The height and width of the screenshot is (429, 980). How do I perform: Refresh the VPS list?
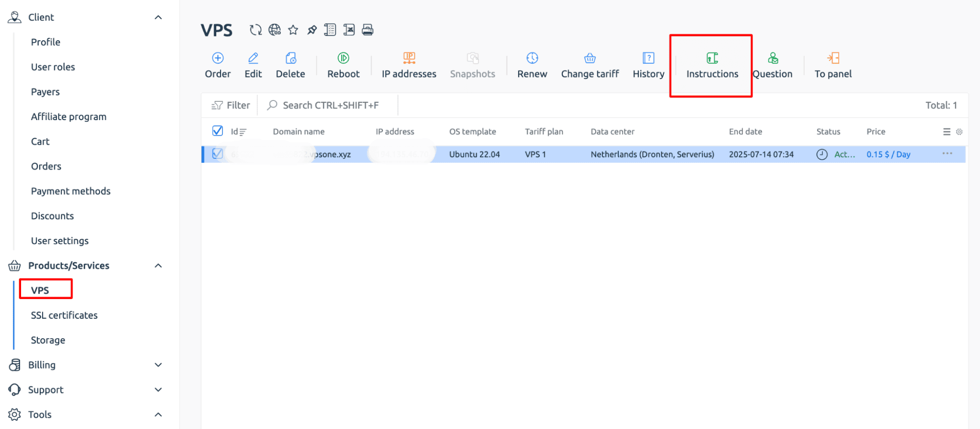click(x=255, y=30)
